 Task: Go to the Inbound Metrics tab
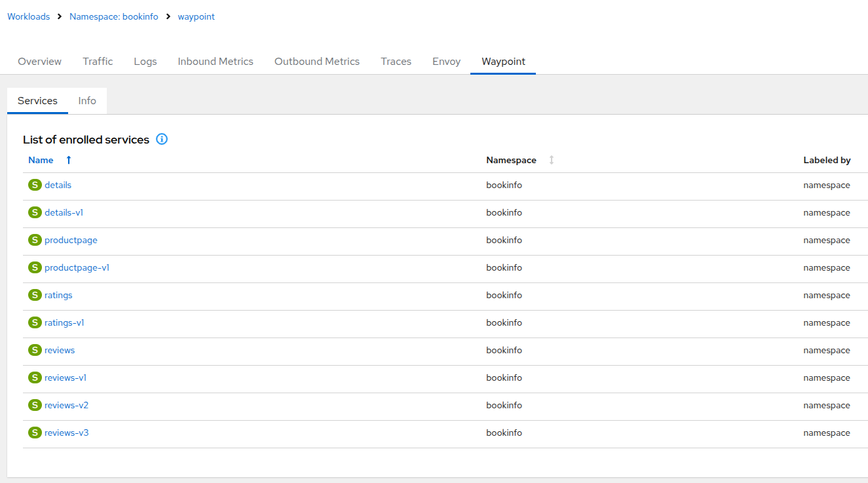(215, 62)
